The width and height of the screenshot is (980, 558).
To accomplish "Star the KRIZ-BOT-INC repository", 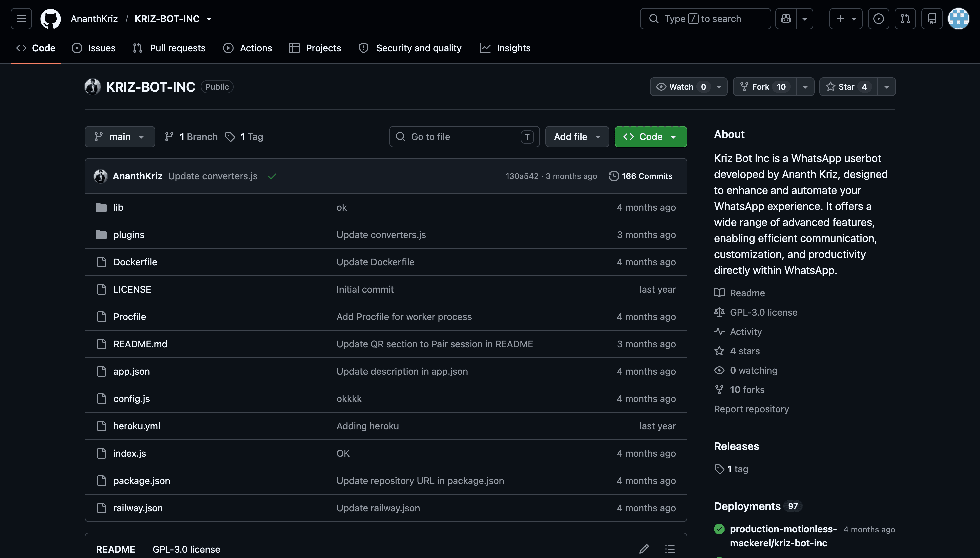I will click(848, 87).
